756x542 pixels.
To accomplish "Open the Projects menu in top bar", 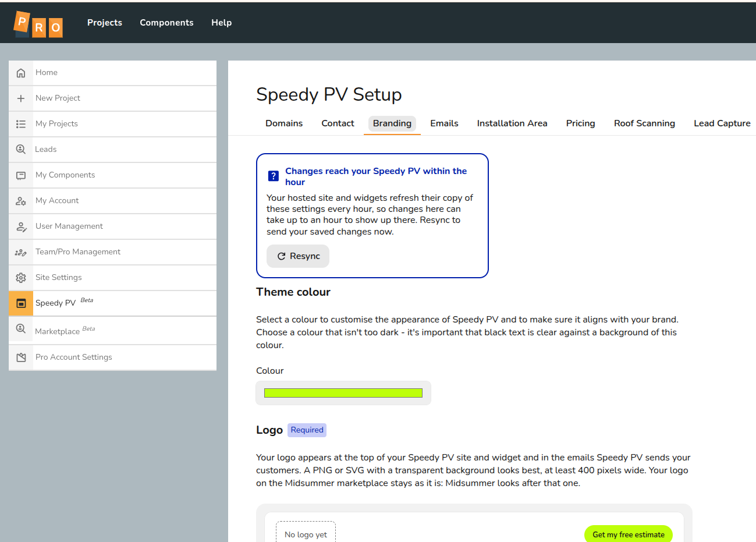I will 105,23.
